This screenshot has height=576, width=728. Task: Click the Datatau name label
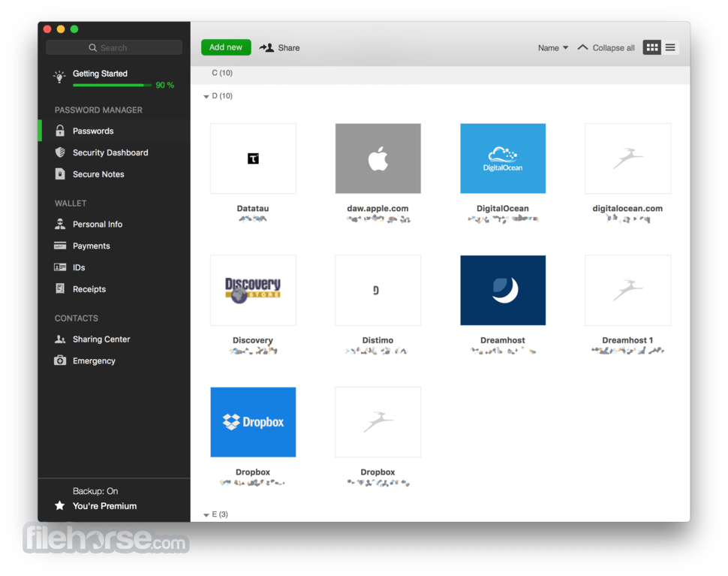(253, 208)
